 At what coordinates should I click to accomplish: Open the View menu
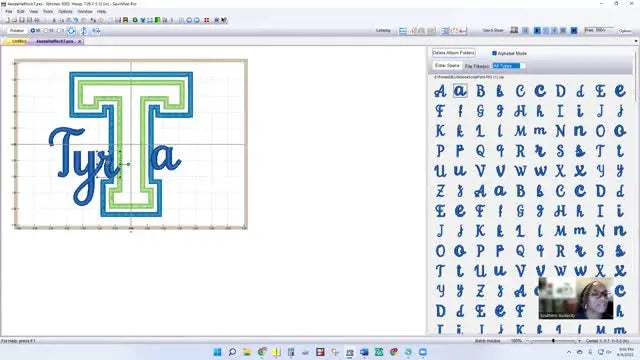coord(33,11)
